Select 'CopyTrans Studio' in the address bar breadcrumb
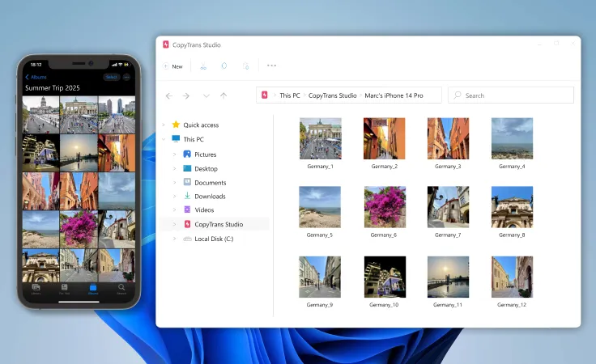The width and height of the screenshot is (596, 364). (332, 95)
